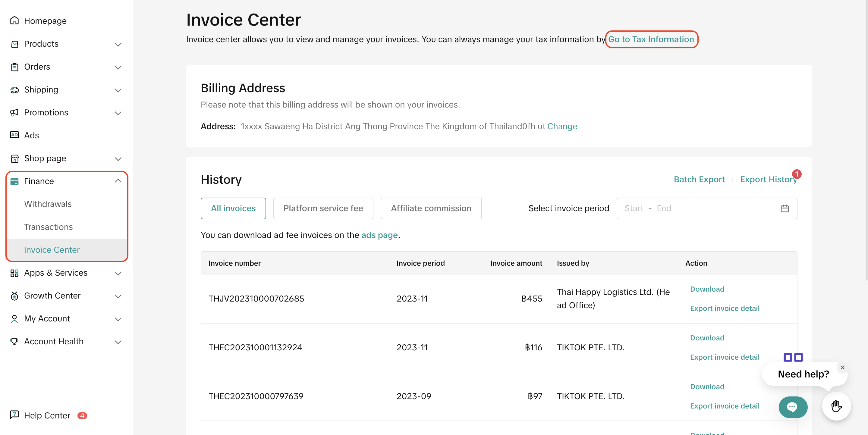The height and width of the screenshot is (435, 868).
Task: Open the Withdrawals submenu item
Action: [48, 204]
